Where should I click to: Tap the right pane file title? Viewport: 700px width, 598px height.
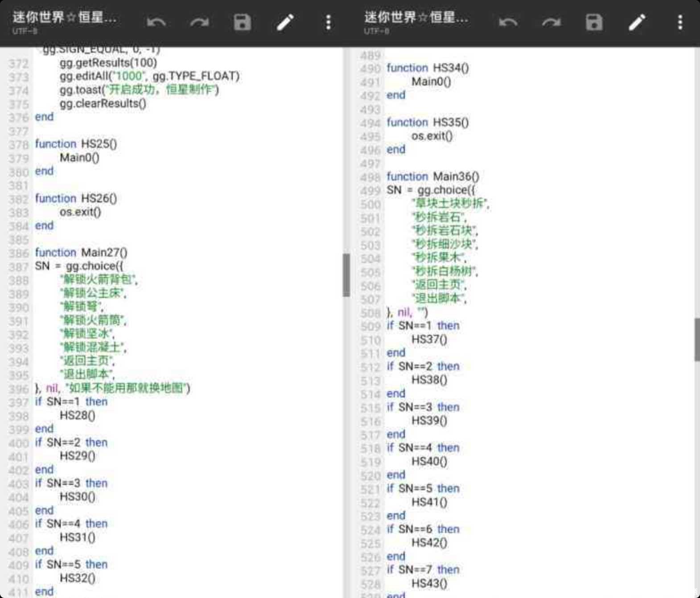(x=416, y=17)
